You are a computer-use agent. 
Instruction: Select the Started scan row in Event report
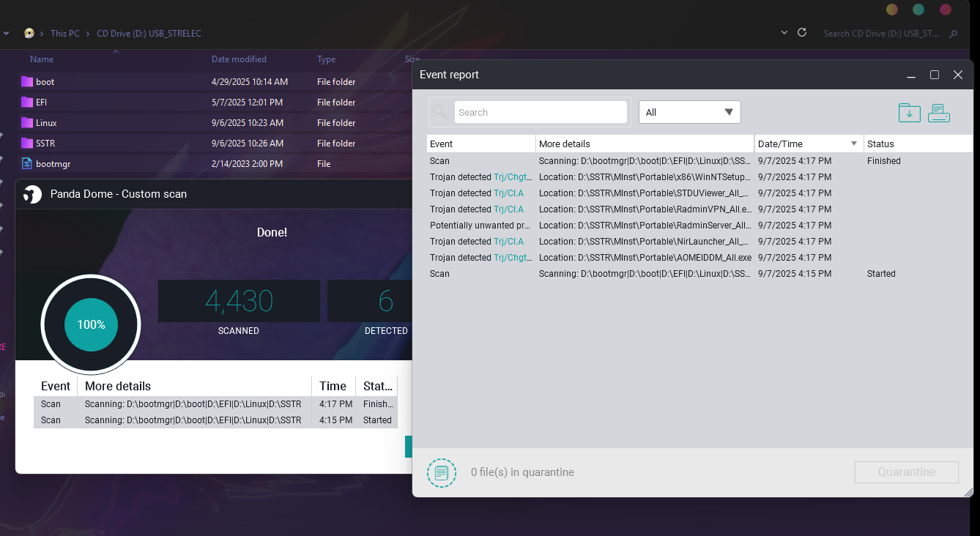[699, 274]
